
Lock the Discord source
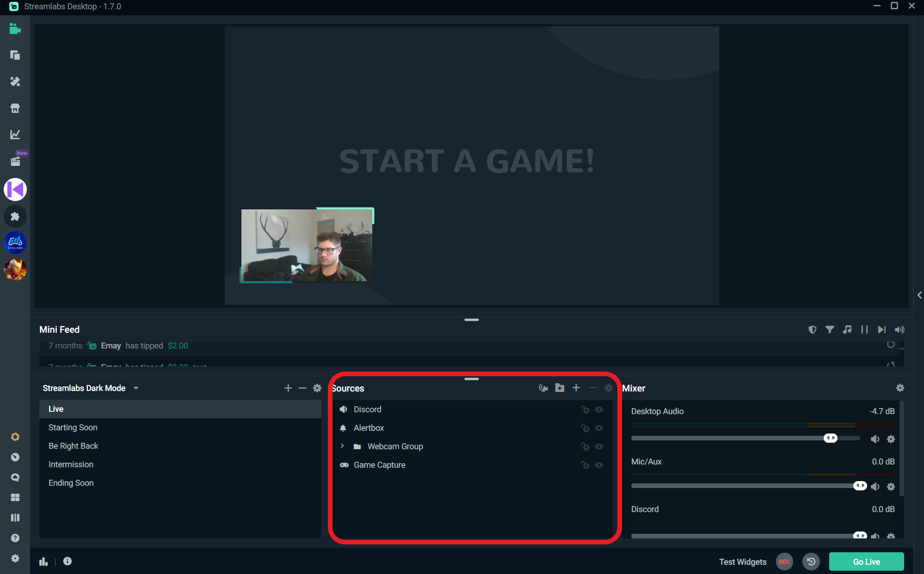click(585, 409)
